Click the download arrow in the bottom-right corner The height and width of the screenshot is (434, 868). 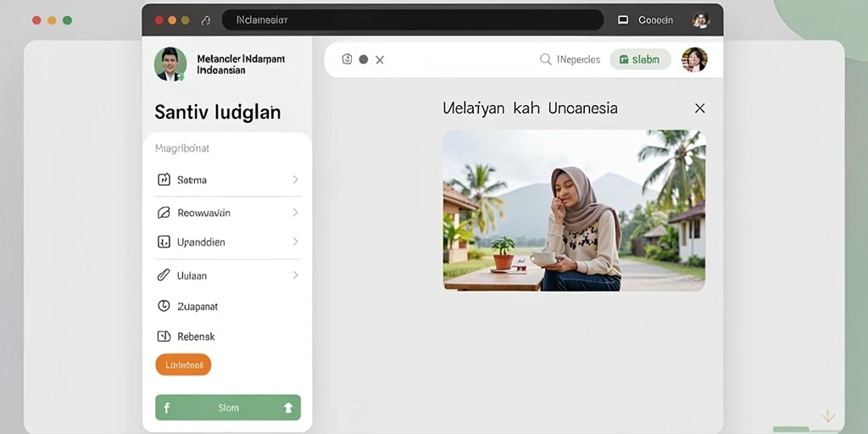[x=828, y=415]
